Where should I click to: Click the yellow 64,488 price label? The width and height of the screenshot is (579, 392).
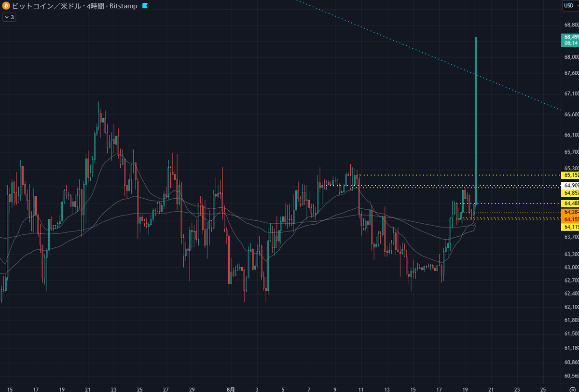(570, 204)
